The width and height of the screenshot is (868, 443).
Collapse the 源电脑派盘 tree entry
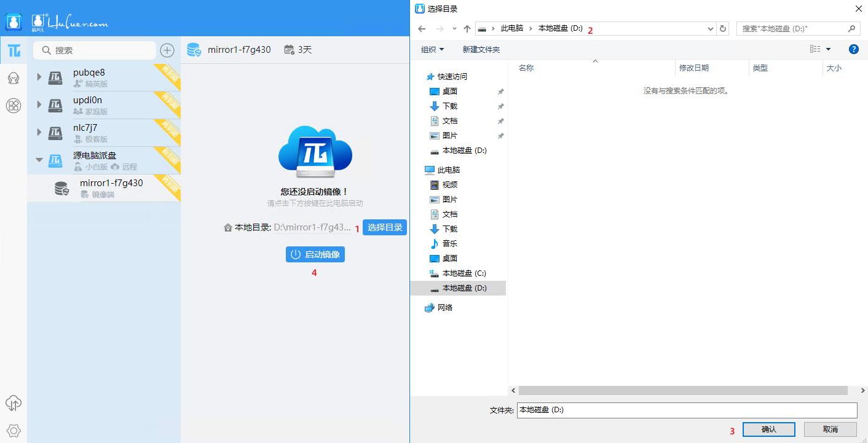(39, 160)
